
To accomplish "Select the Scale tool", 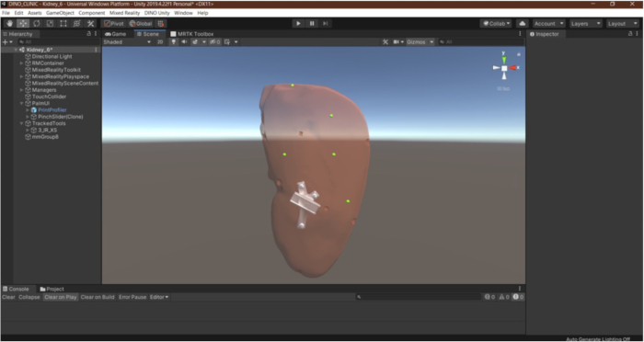I will [50, 23].
